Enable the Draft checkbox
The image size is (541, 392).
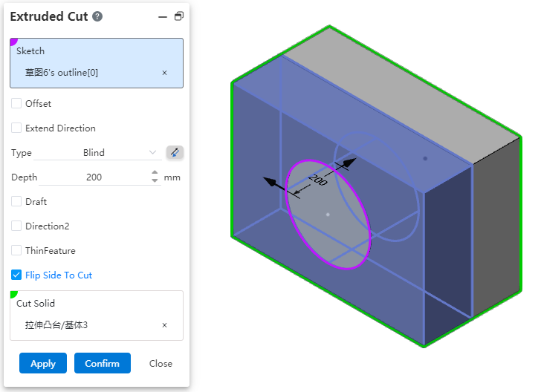tap(16, 201)
